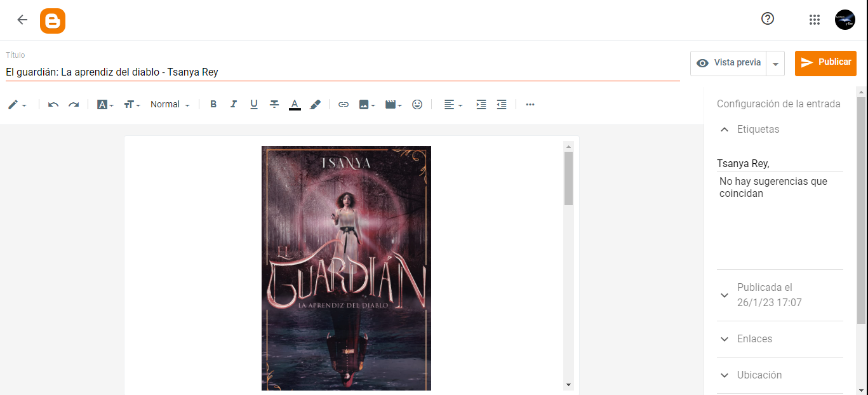This screenshot has height=395, width=868.
Task: Insert a special character emoji
Action: (417, 105)
